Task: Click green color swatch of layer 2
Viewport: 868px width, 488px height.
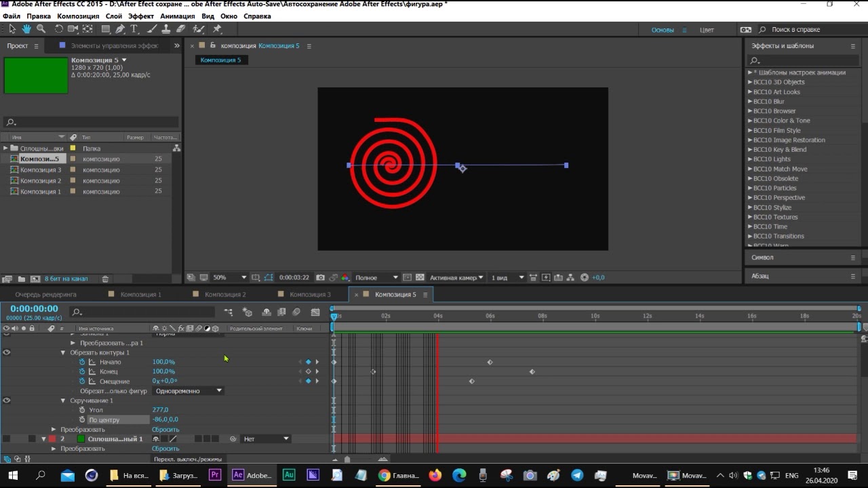Action: tap(81, 439)
